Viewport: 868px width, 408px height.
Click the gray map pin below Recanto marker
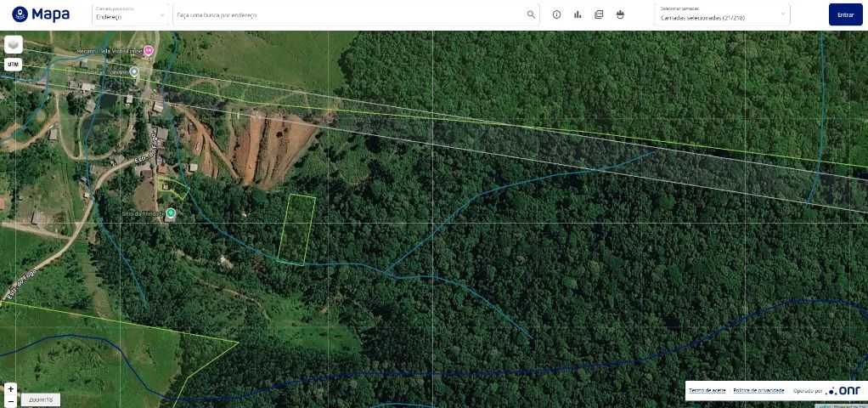pyautogui.click(x=133, y=71)
